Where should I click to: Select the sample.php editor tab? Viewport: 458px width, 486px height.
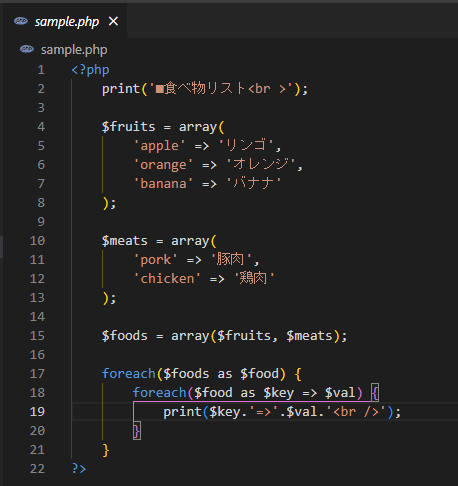(66, 22)
